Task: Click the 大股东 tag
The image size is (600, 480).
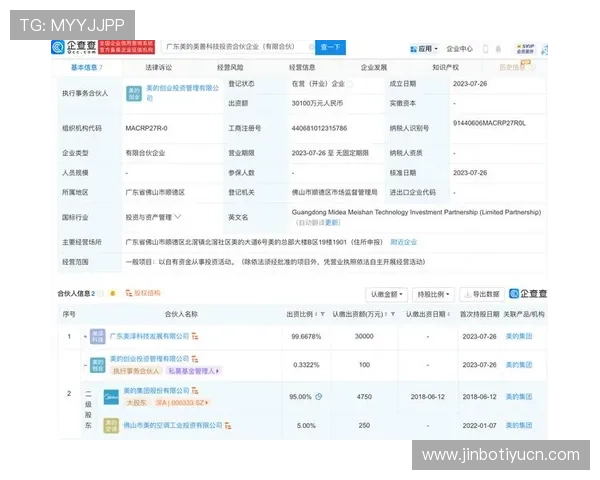Action: [x=136, y=403]
